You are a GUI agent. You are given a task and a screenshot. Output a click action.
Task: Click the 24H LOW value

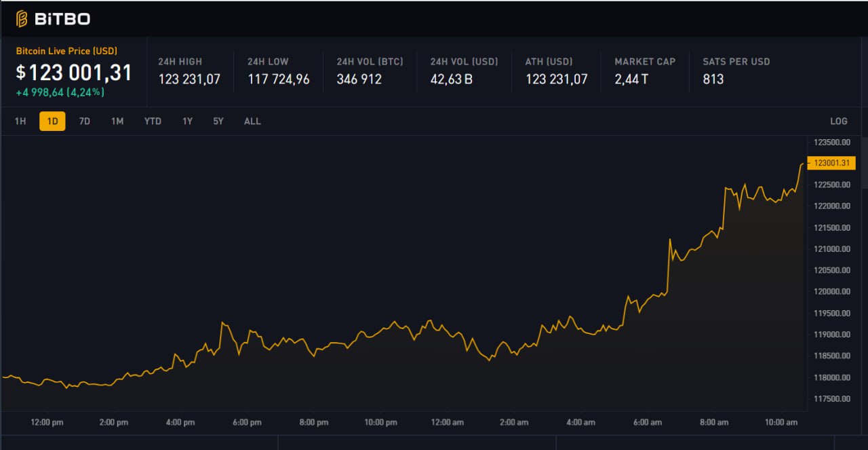click(x=279, y=79)
